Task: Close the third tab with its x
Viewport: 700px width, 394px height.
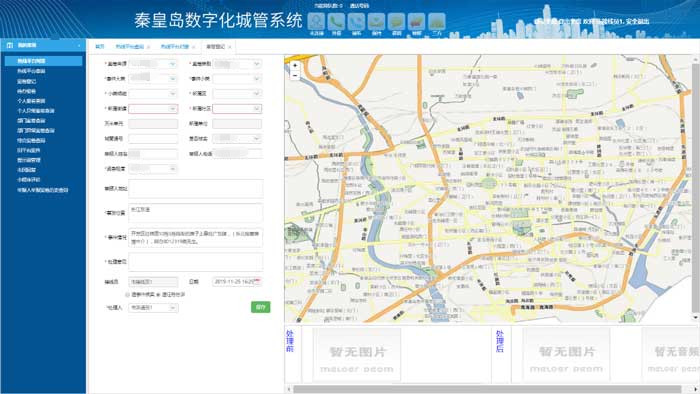Action: [193, 47]
